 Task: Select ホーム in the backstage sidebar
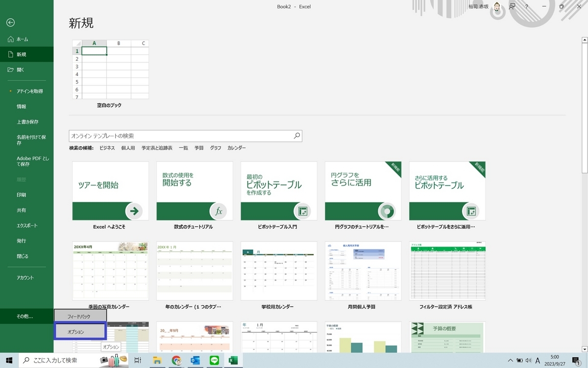point(27,39)
